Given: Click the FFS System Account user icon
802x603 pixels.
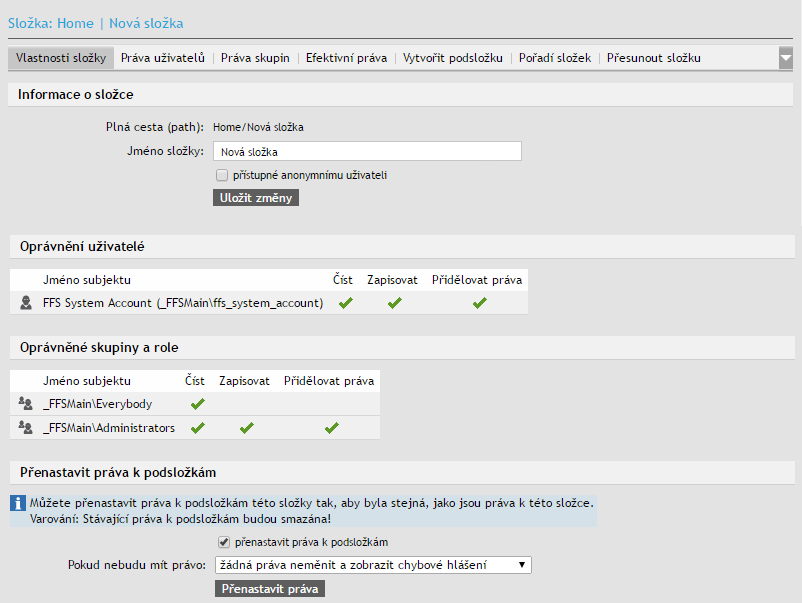Looking at the screenshot, I should pos(26,303).
